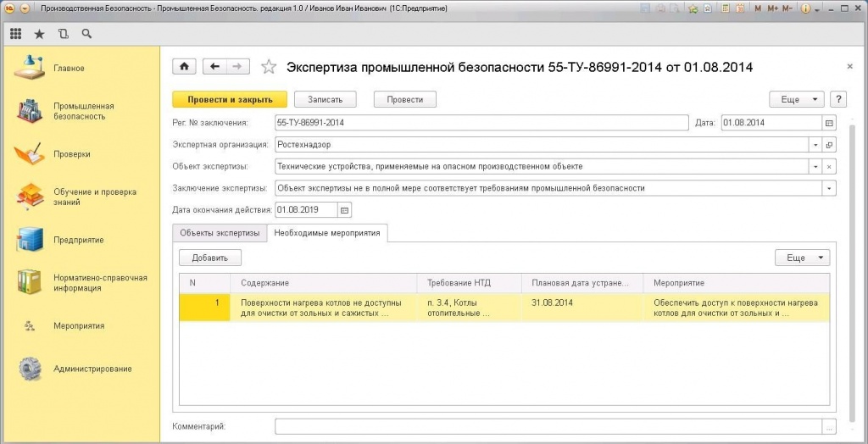Open the sections grid menu icon
868x444 pixels.
tap(15, 34)
